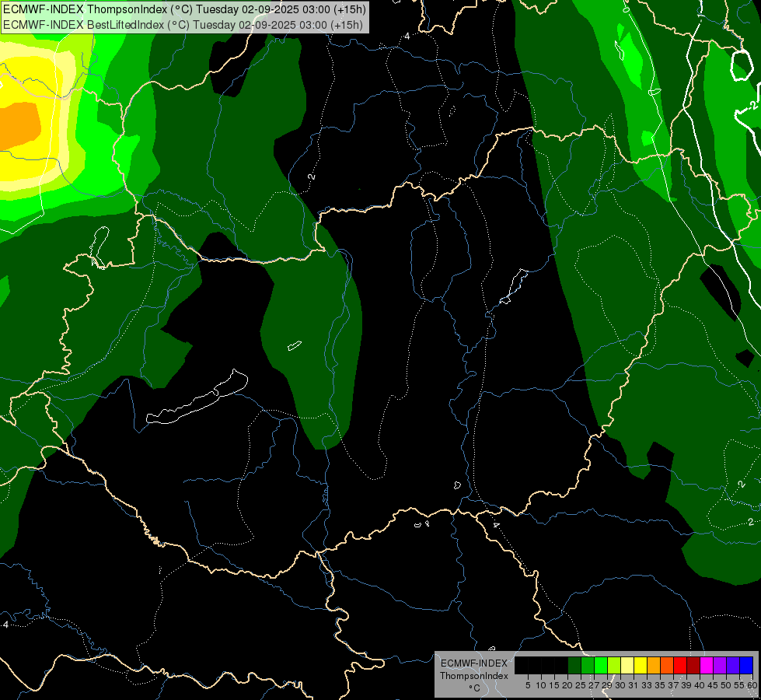Viewport: 761px width, 700px height.
Task: Click the legend tick value 60
Action: click(752, 685)
